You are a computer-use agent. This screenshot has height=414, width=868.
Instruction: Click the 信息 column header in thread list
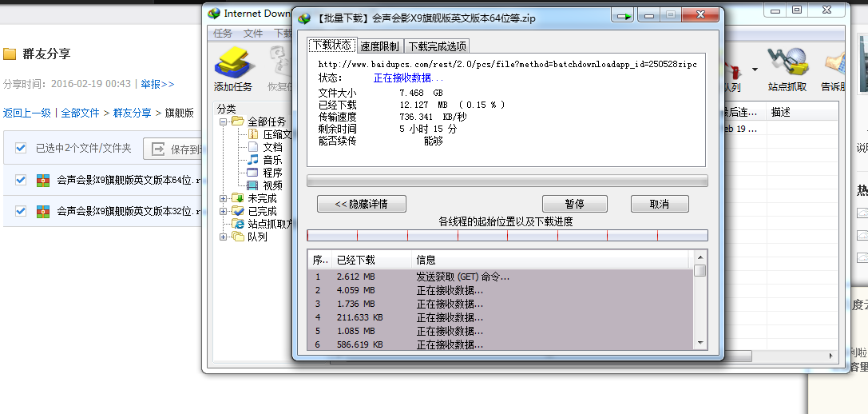tap(551, 260)
